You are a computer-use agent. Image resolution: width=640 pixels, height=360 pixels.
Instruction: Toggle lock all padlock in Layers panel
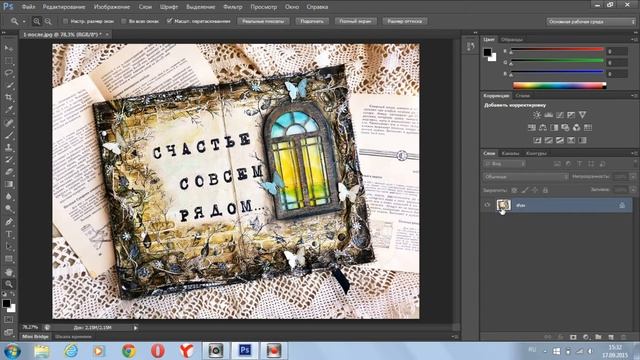click(545, 190)
